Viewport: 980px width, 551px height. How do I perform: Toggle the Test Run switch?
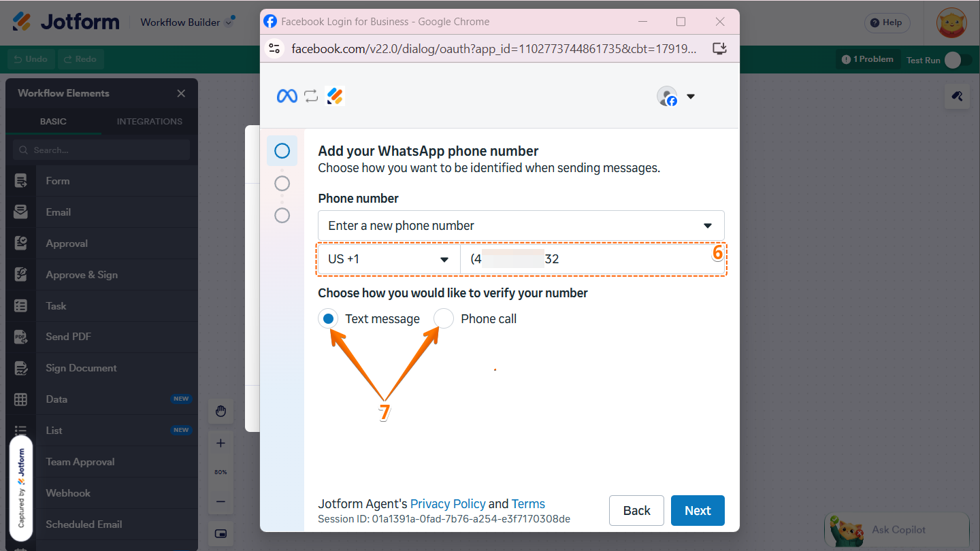(958, 60)
